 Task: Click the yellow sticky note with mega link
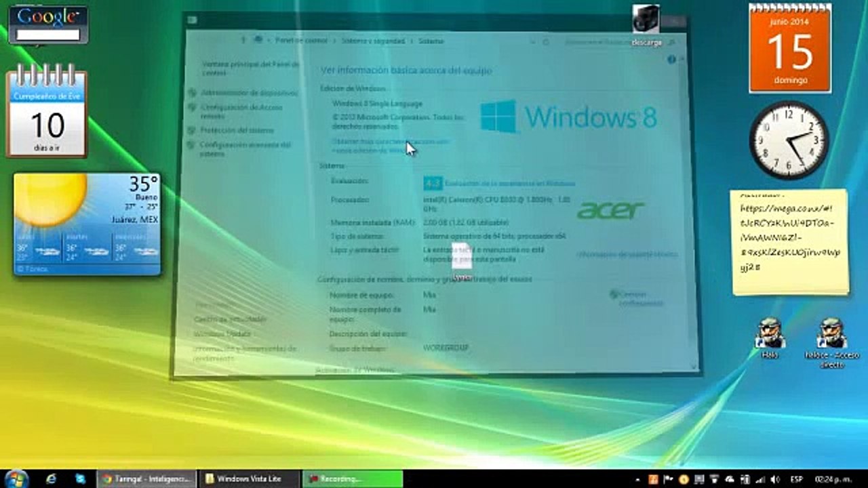tap(789, 241)
